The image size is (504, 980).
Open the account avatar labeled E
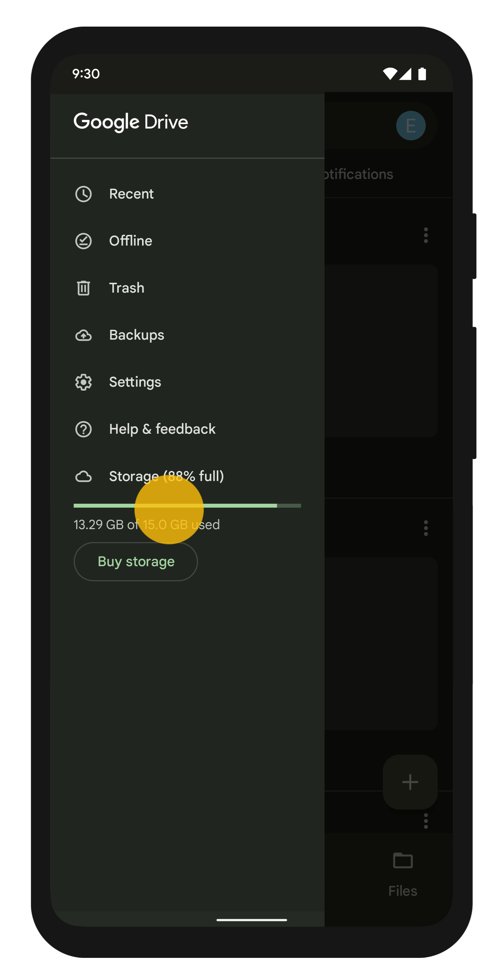click(410, 125)
